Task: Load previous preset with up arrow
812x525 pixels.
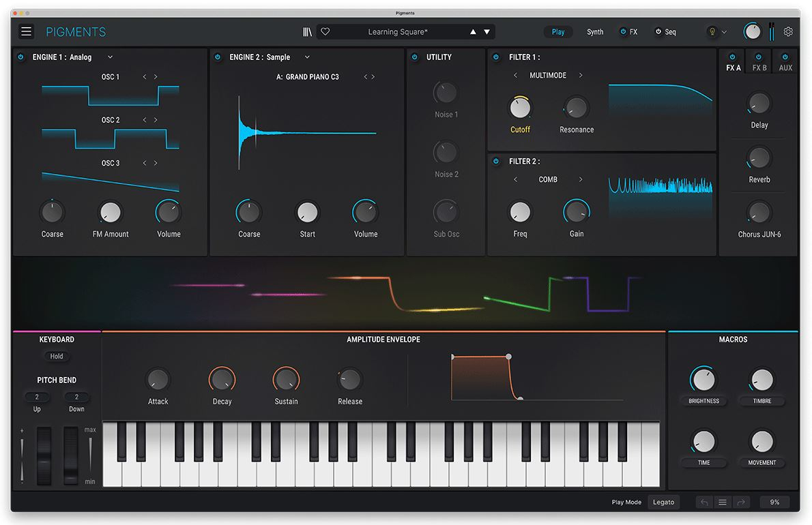Action: click(x=473, y=31)
